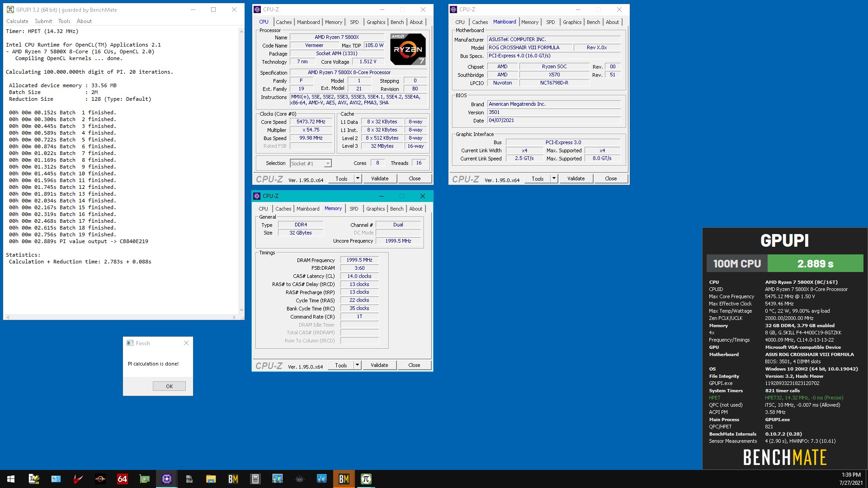Click the Multiplier value x 54.75
Viewport: 868px width, 488px height.
311,130
